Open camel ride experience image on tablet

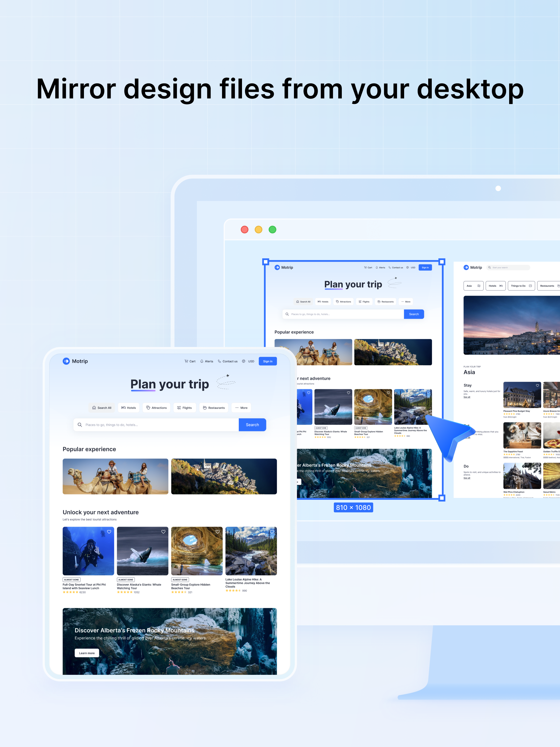[x=115, y=476]
